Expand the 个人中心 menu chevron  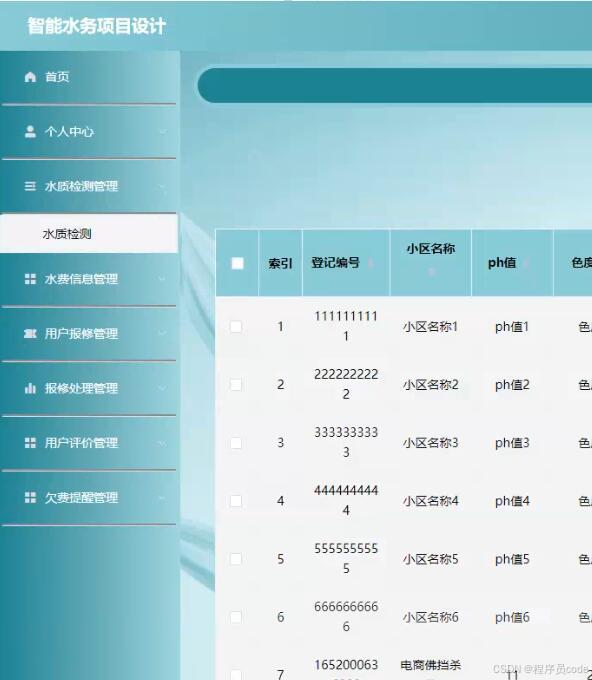(x=163, y=131)
